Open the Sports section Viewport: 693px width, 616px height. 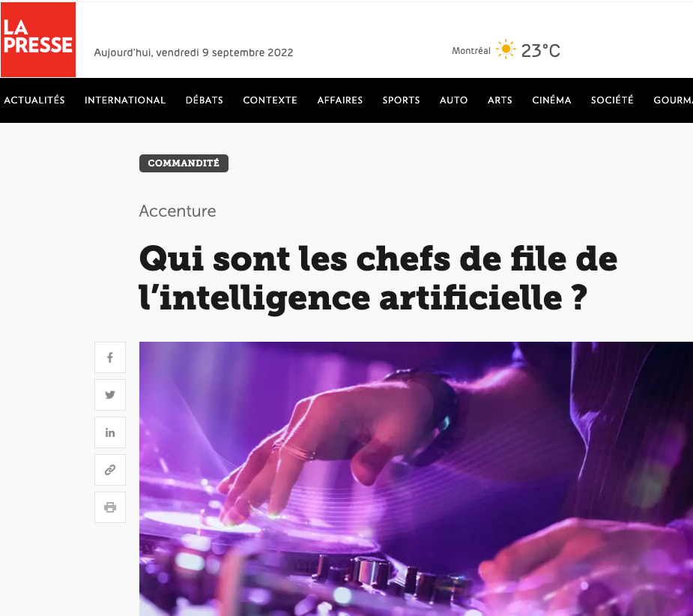point(402,100)
